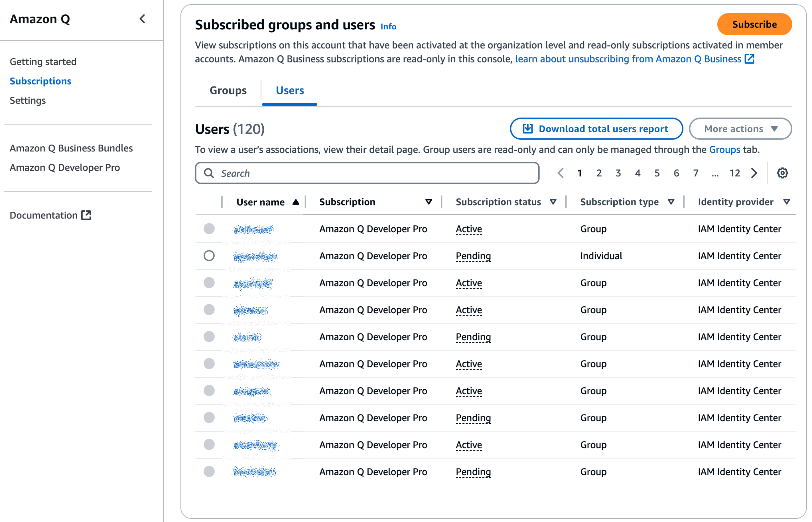
Task: Select the first Active user row
Action: tap(209, 229)
